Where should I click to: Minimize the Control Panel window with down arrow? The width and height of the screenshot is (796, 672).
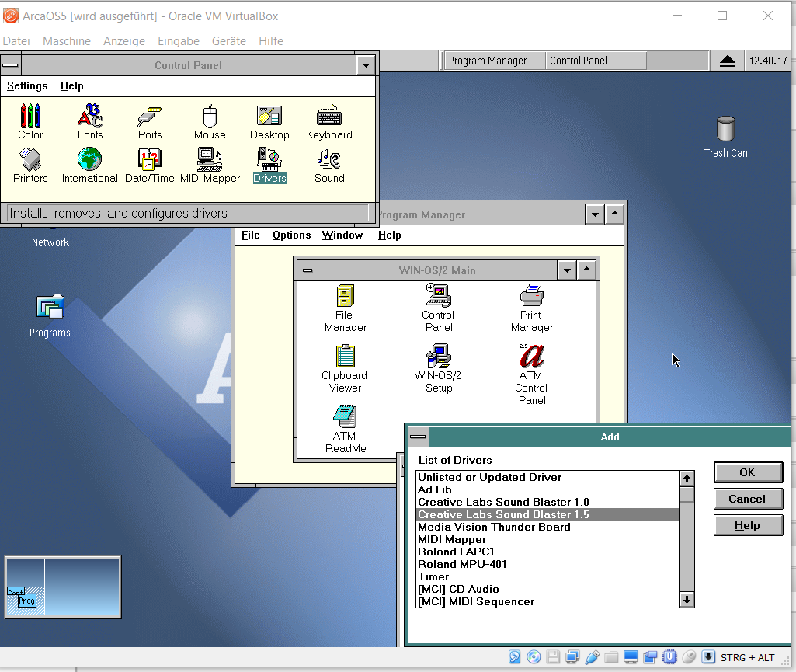(366, 65)
